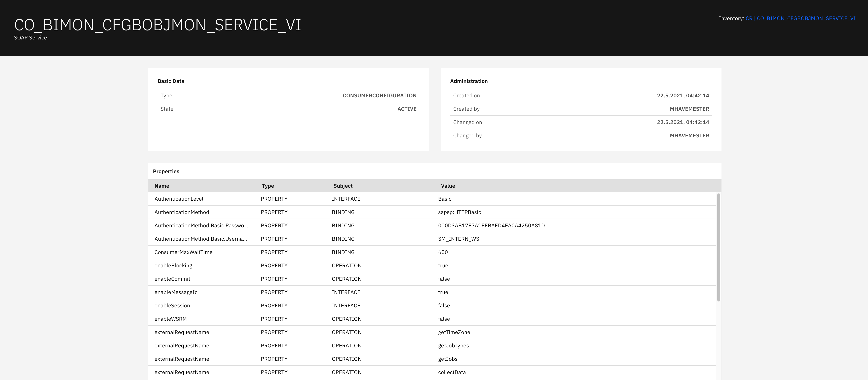Click the getJobTypes value cell
This screenshot has width=868, height=380.
click(453, 346)
